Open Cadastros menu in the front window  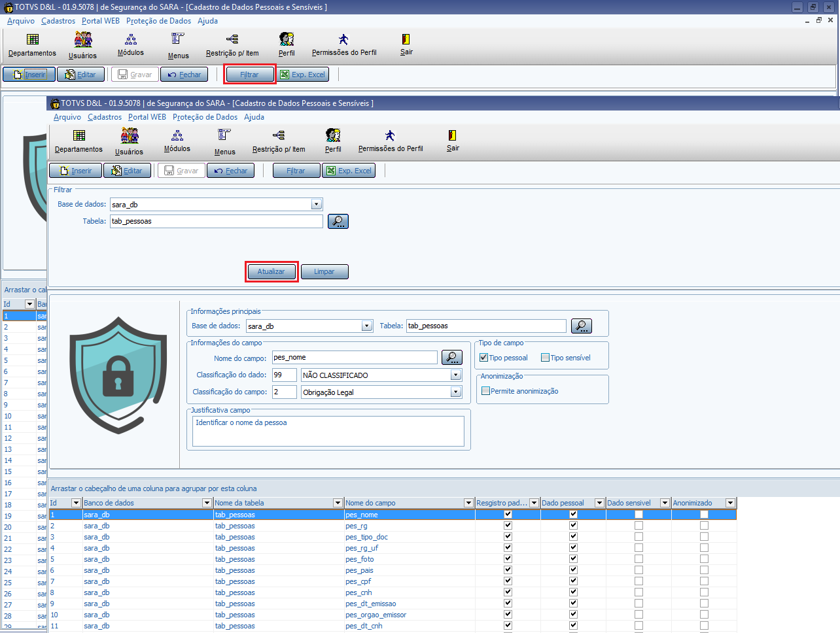(105, 117)
